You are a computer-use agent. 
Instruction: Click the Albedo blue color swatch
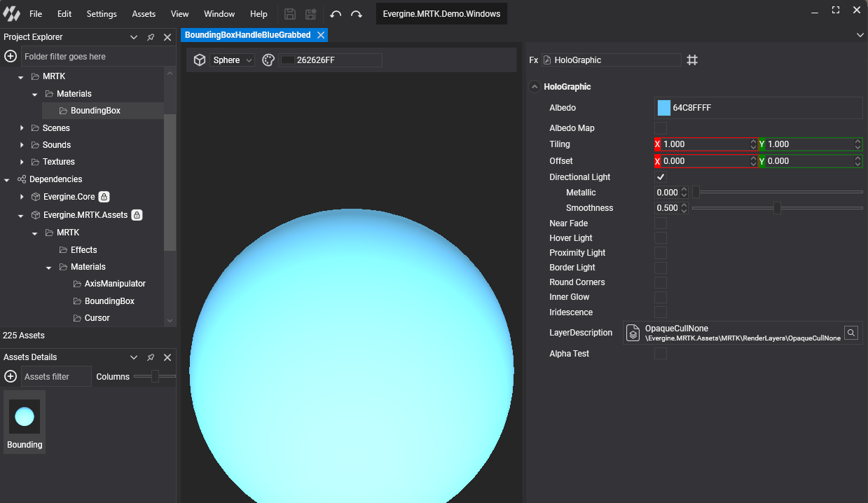663,108
